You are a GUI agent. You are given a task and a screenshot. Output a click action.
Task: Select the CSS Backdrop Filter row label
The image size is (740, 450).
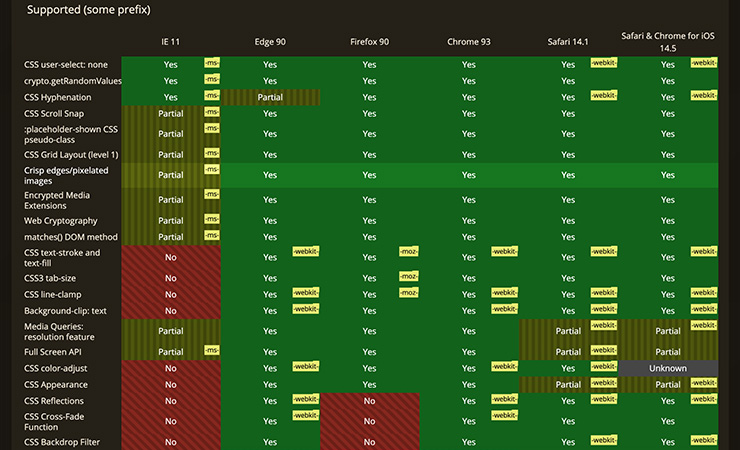coord(62,442)
